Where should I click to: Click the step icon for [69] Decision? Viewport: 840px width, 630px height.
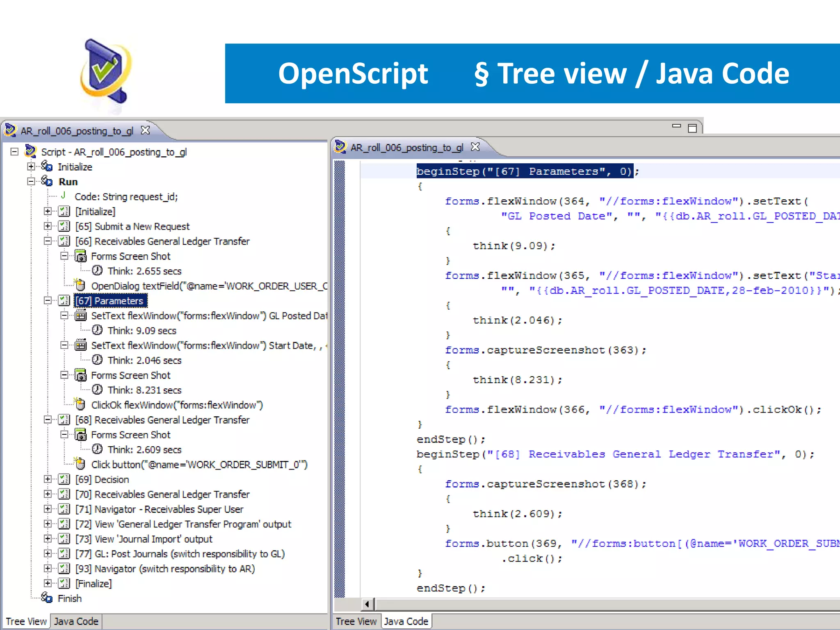click(x=64, y=479)
